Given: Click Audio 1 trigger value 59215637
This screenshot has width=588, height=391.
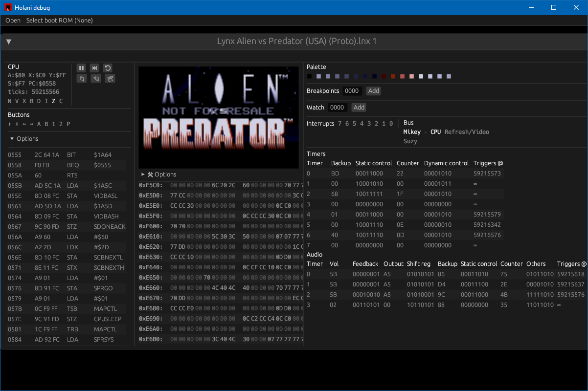Looking at the screenshot, I should click(570, 284).
